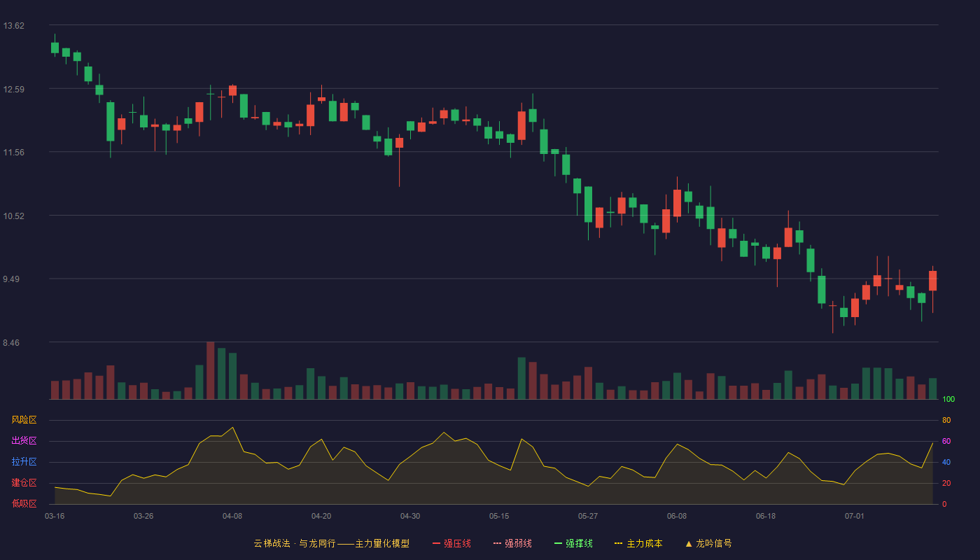This screenshot has height=560, width=980.
Task: Click the orange 80 indicator axis value
Action: [x=946, y=421]
